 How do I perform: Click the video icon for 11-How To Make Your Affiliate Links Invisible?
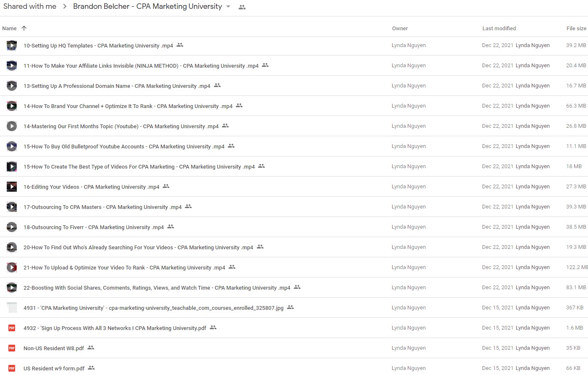tap(12, 66)
